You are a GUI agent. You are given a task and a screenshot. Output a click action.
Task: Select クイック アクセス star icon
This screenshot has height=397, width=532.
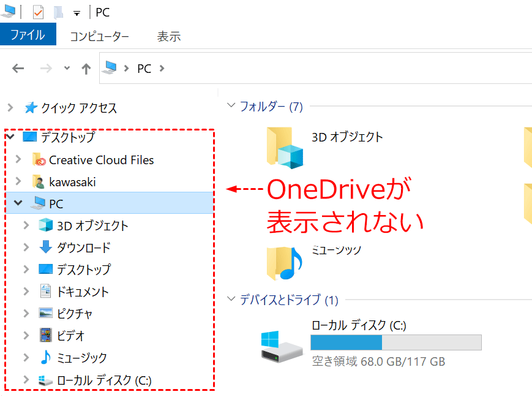click(x=31, y=108)
